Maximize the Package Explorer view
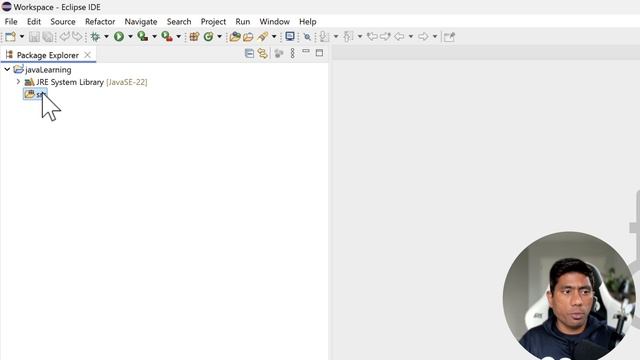Image resolution: width=640 pixels, height=360 pixels. pyautogui.click(x=320, y=53)
